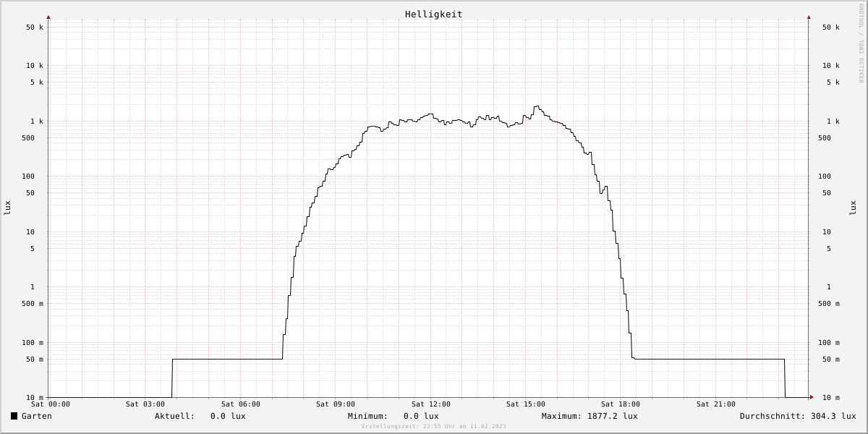Click the x-axis label "Sat 06:00"
The image size is (868, 434).
tap(241, 404)
